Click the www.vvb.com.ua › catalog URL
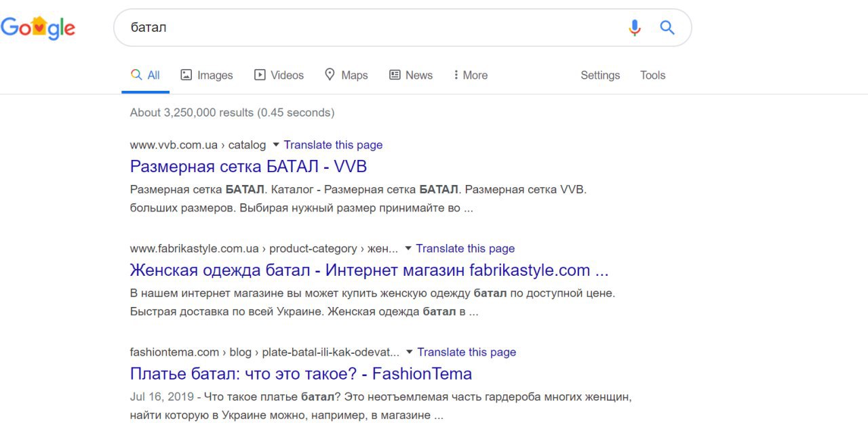The image size is (868, 429). 198,145
